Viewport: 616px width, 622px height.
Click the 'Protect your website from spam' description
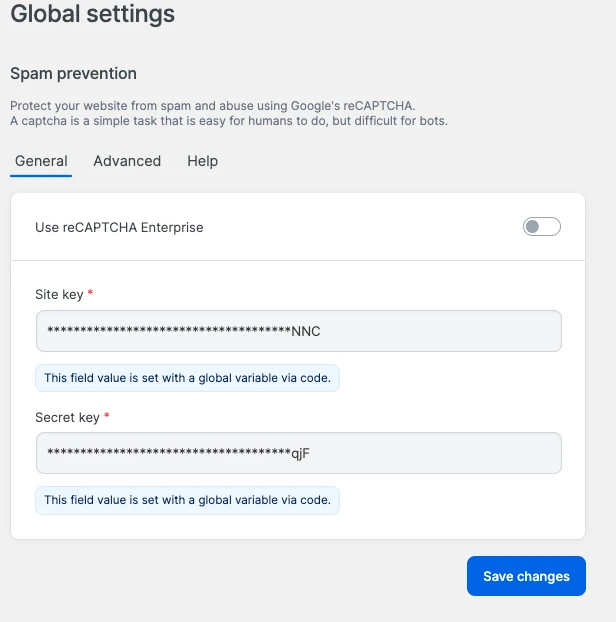click(210, 106)
